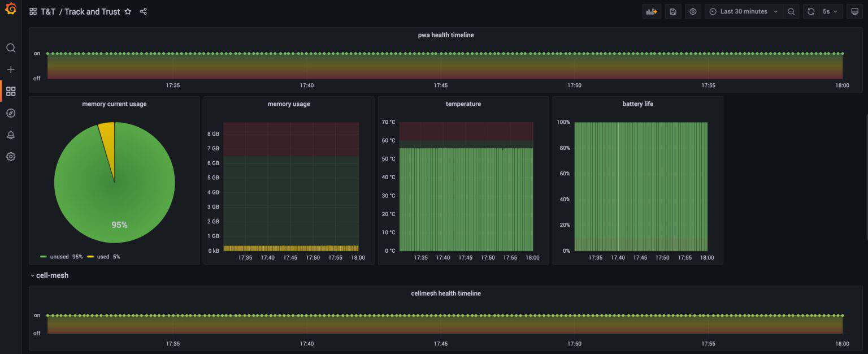868x354 pixels.
Task: Click the Grafana logo
Action: click(10, 9)
